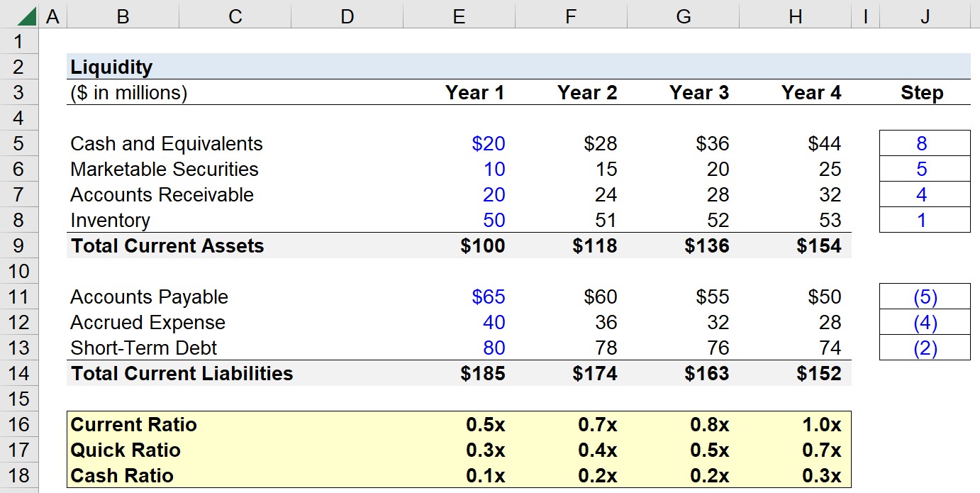This screenshot has width=980, height=493.
Task: Click the Total Current Liabilities label
Action: click(182, 374)
